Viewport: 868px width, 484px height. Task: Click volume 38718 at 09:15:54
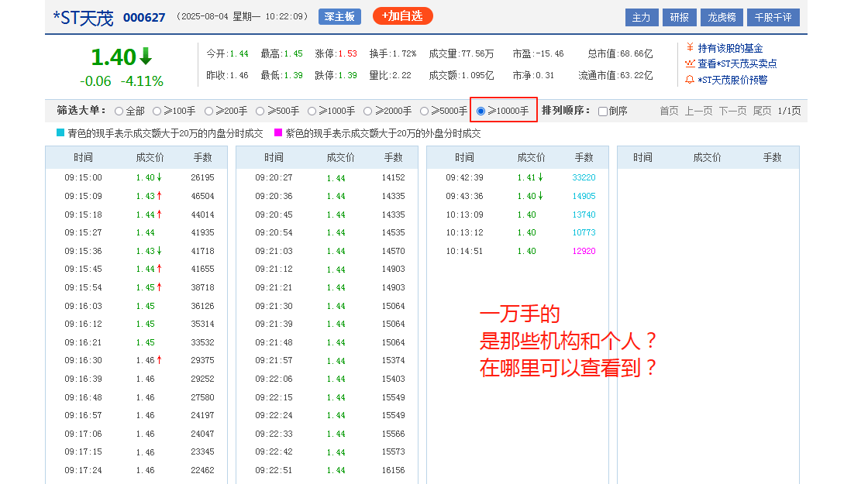(202, 287)
